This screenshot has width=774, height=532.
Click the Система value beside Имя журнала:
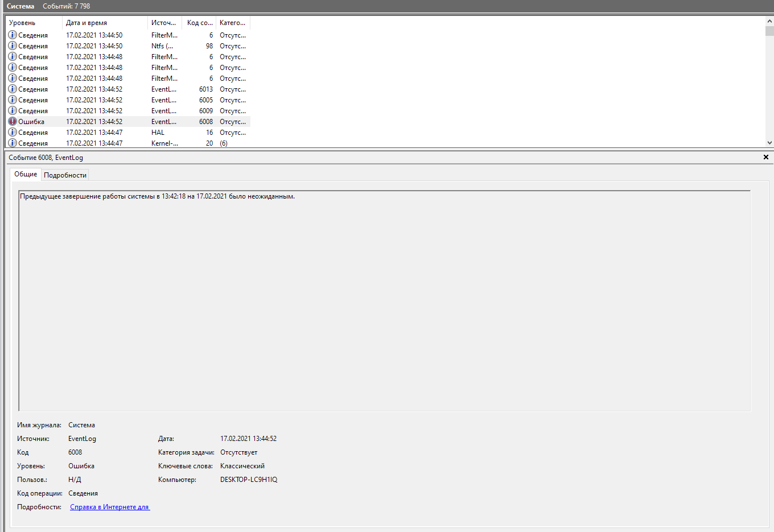pyautogui.click(x=81, y=425)
